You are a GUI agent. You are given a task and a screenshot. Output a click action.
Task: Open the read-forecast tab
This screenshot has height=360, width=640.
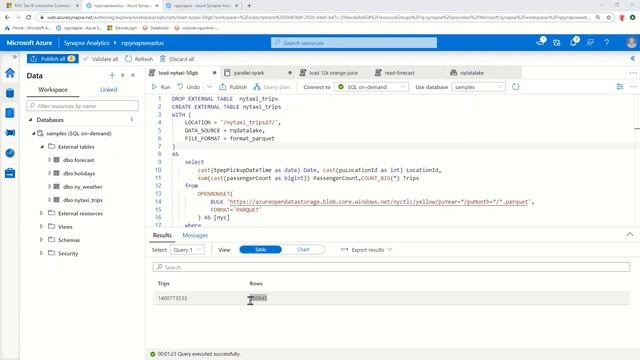coord(399,73)
